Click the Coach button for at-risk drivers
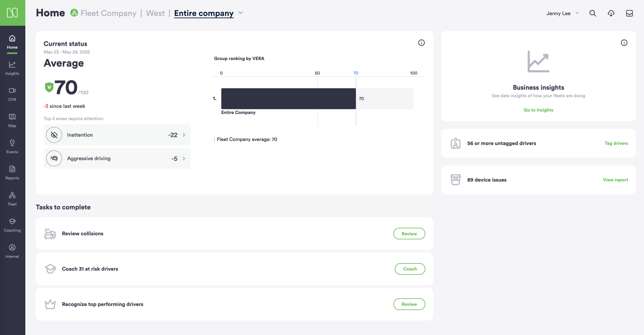 coord(410,269)
